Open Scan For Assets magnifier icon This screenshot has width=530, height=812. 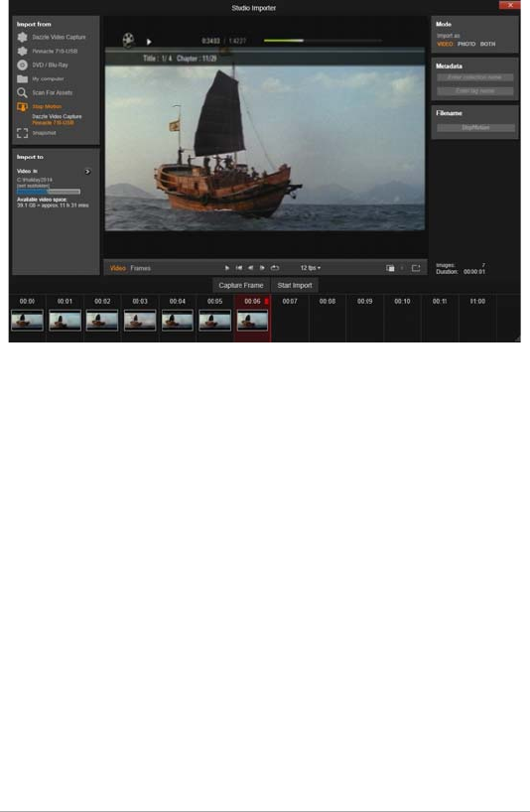(x=22, y=92)
